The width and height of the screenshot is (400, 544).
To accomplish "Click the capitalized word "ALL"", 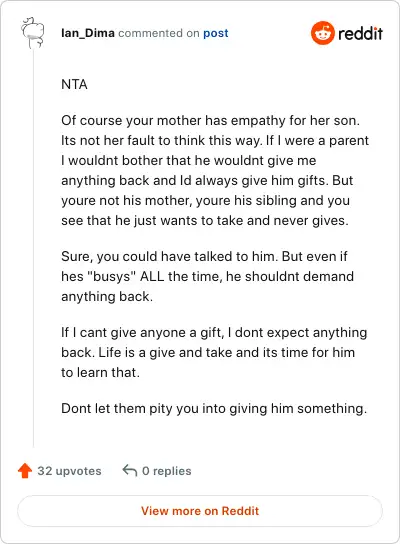I will [x=152, y=277].
